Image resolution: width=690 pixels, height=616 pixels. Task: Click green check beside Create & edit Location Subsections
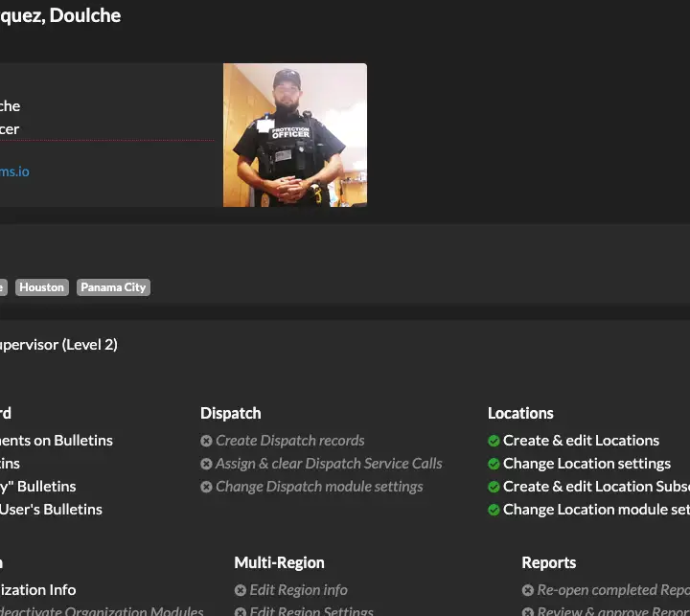point(494,487)
